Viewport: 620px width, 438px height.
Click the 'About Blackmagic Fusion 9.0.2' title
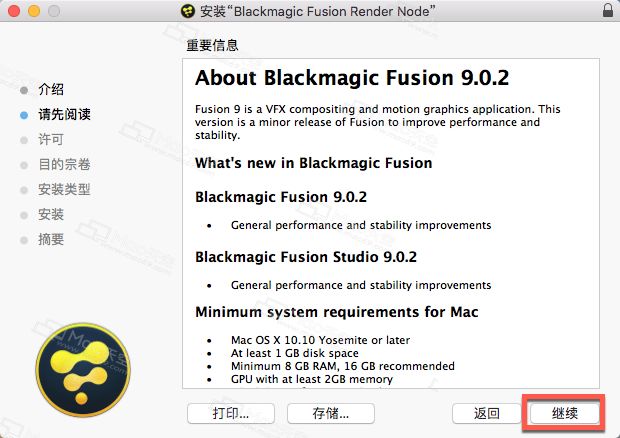click(352, 78)
